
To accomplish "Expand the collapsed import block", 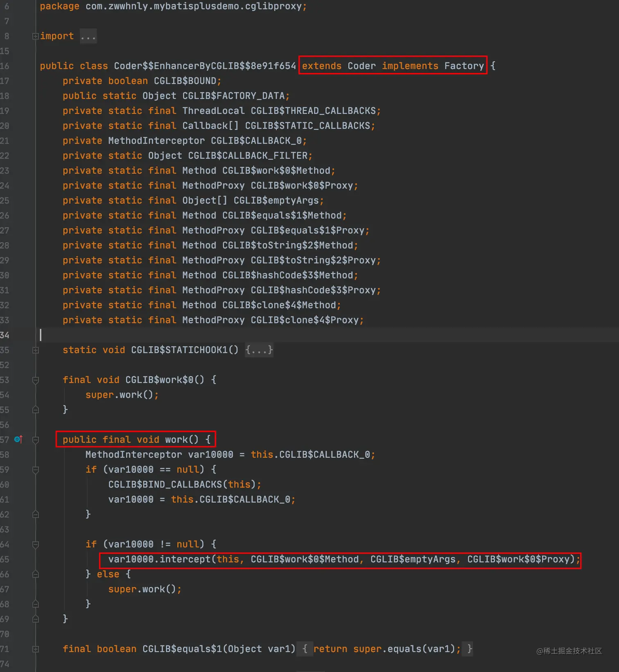I will click(x=36, y=36).
